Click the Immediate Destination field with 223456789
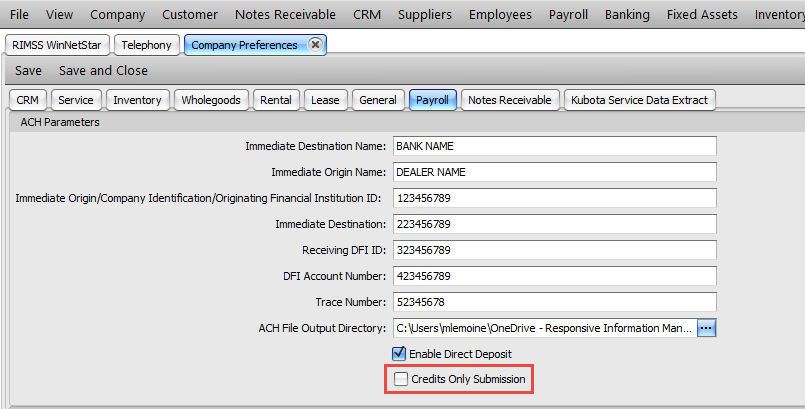The width and height of the screenshot is (805, 409). coord(554,224)
